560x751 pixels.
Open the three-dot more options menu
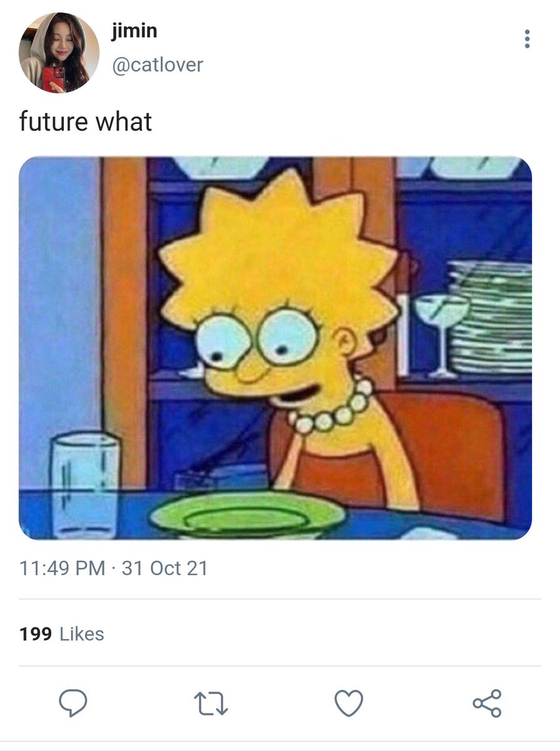pos(527,39)
